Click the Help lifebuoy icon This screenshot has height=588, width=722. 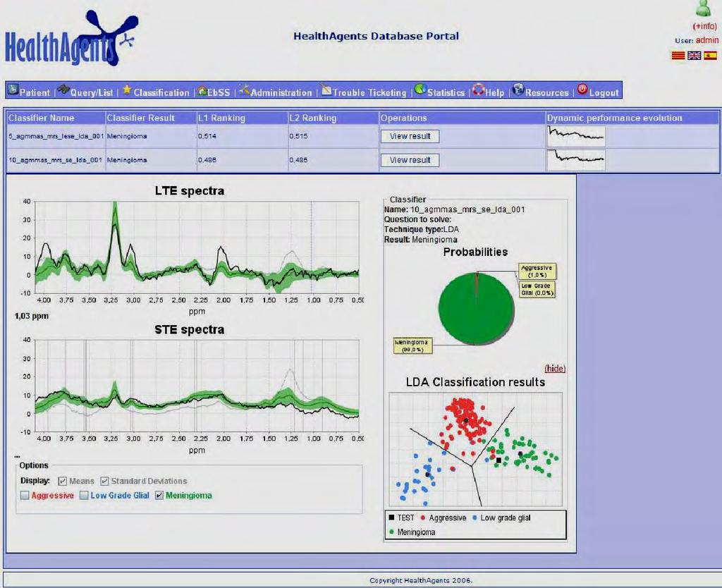point(479,90)
